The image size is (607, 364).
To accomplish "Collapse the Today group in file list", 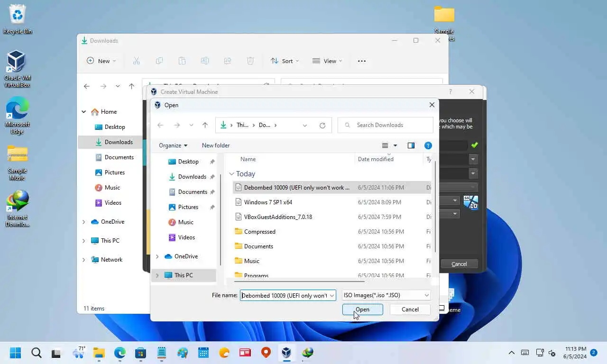I will 231,174.
